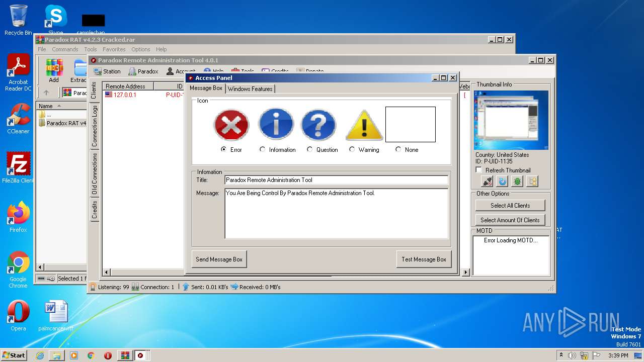This screenshot has height=362, width=644.
Task: Click the yellow Warning triangle icon
Action: pos(364,125)
